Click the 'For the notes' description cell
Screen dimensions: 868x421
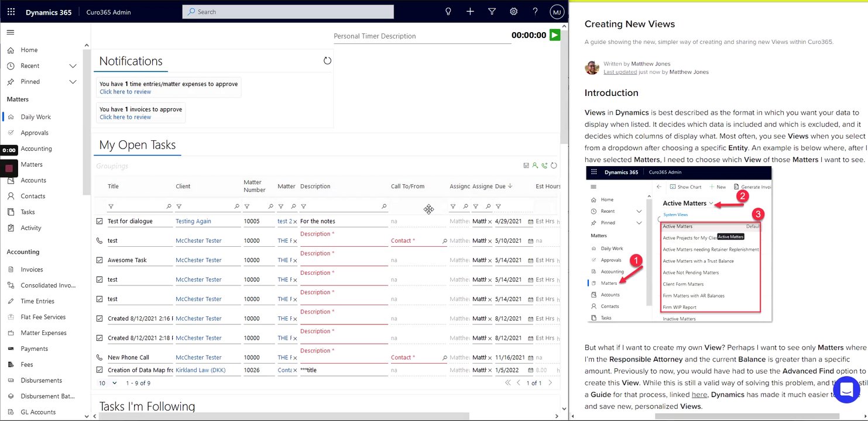[344, 222]
